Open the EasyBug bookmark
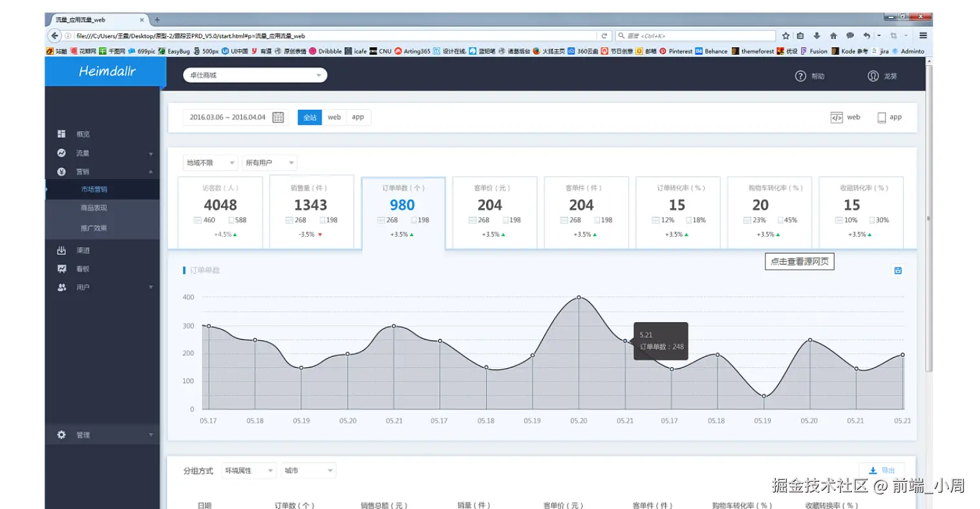This screenshot has height=509, width=980. click(175, 51)
